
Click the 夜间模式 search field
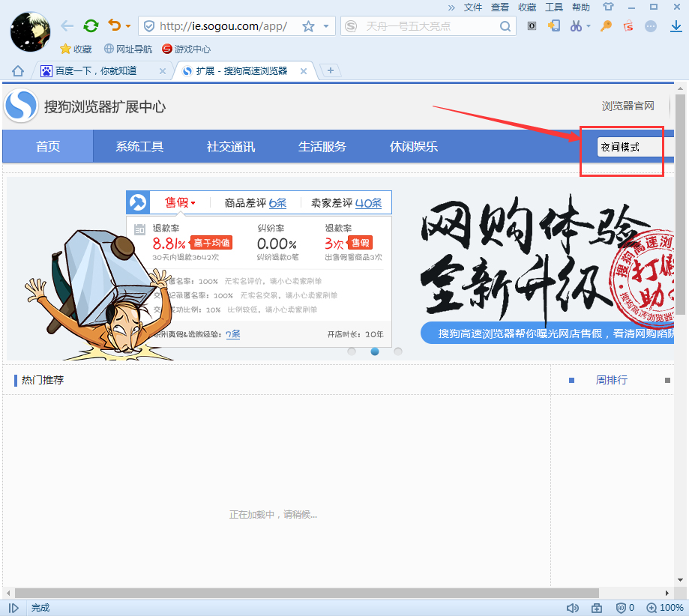[x=635, y=147]
